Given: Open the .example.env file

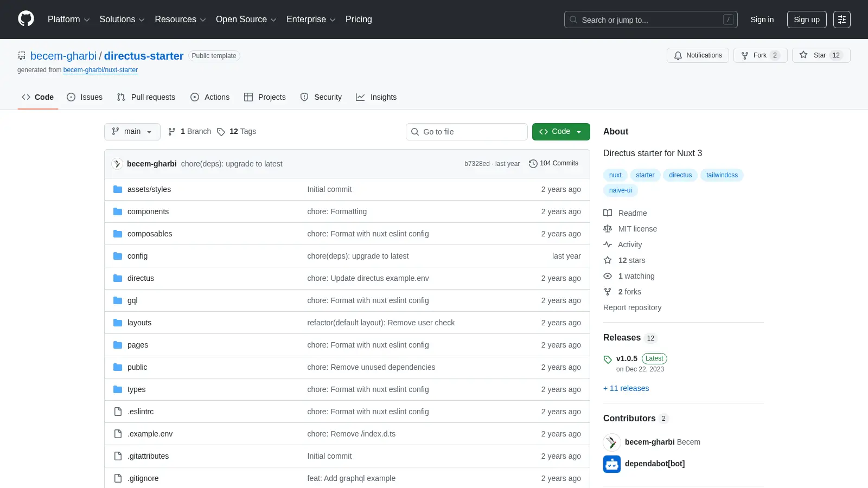Looking at the screenshot, I should [x=150, y=434].
